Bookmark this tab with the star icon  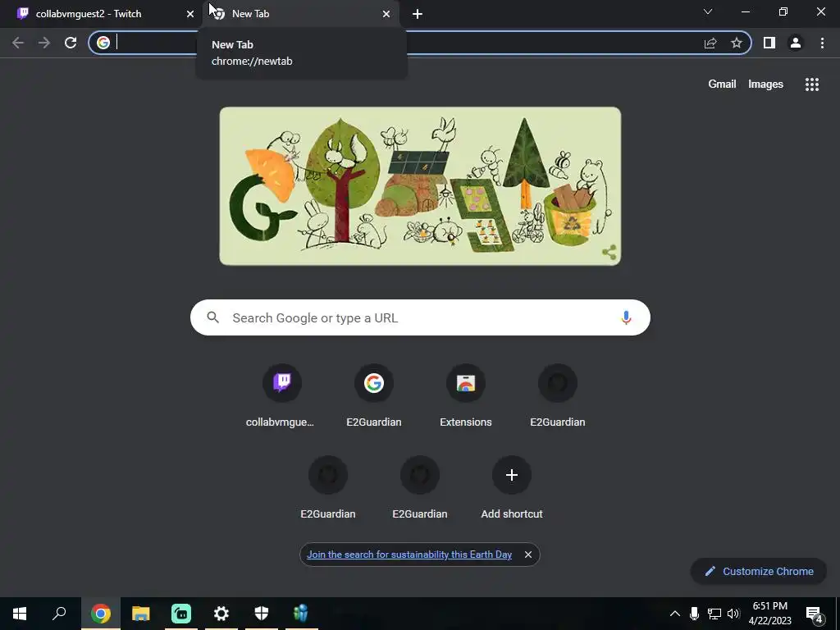click(737, 43)
